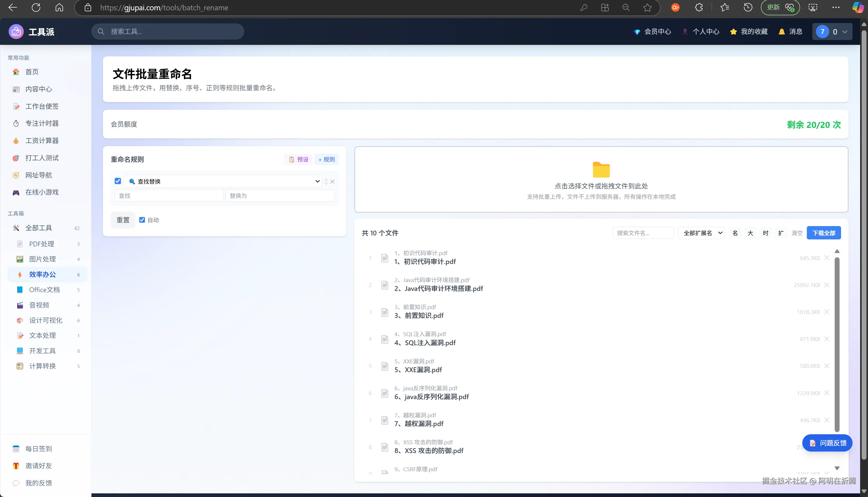The height and width of the screenshot is (497, 868).
Task: Open the browser history clock icon
Action: tap(748, 8)
